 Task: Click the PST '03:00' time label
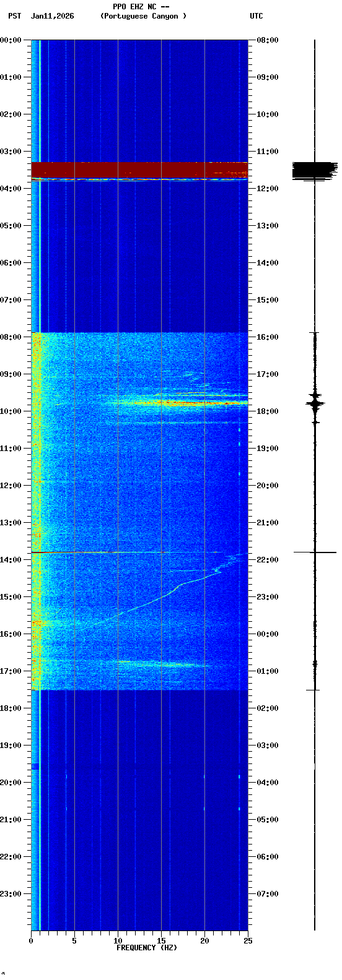coord(11,152)
